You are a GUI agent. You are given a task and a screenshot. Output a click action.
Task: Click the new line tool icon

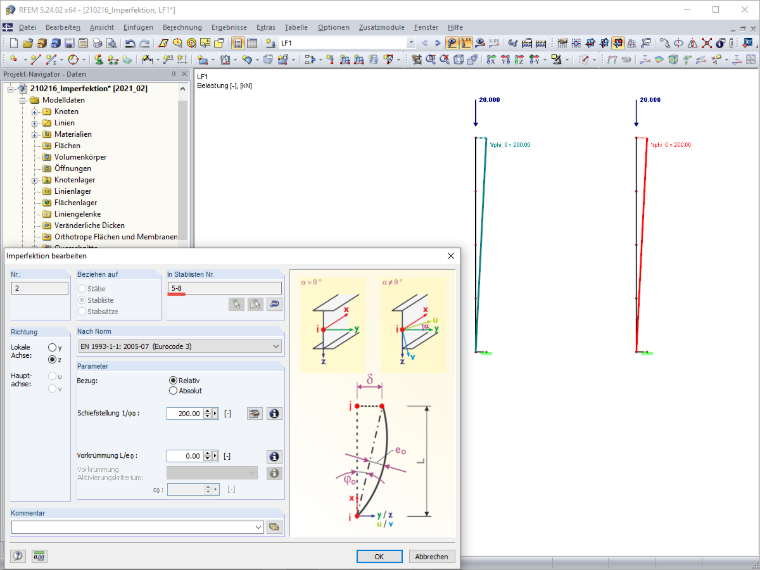[35, 60]
